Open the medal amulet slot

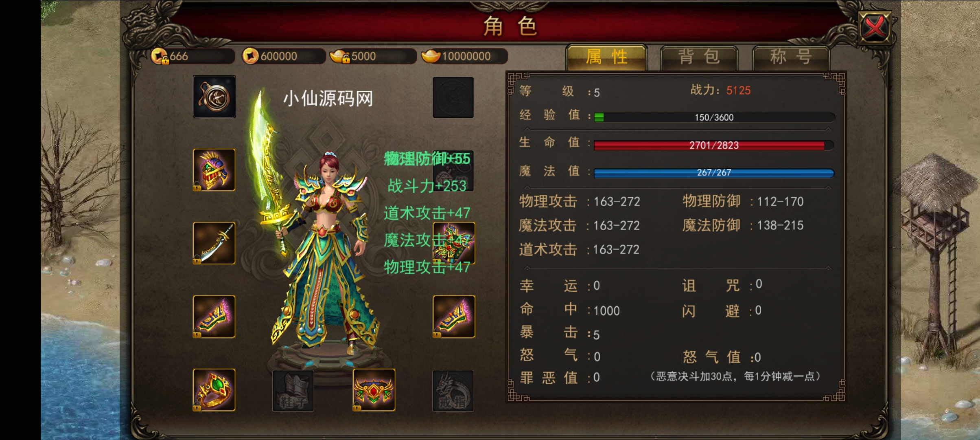coord(214,97)
